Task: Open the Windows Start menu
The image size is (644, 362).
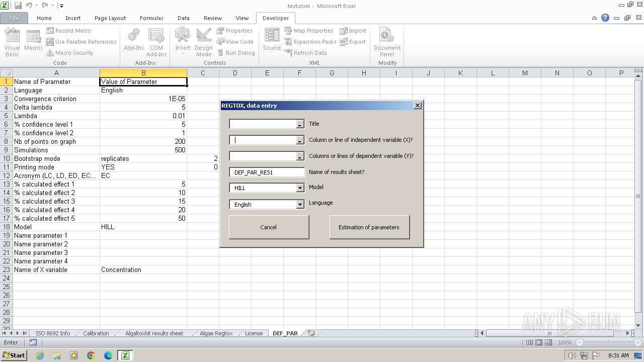Action: pos(14,355)
